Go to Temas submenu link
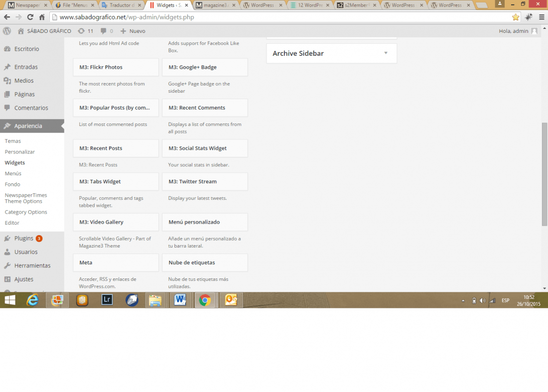The height and width of the screenshot is (392, 548). tap(13, 141)
